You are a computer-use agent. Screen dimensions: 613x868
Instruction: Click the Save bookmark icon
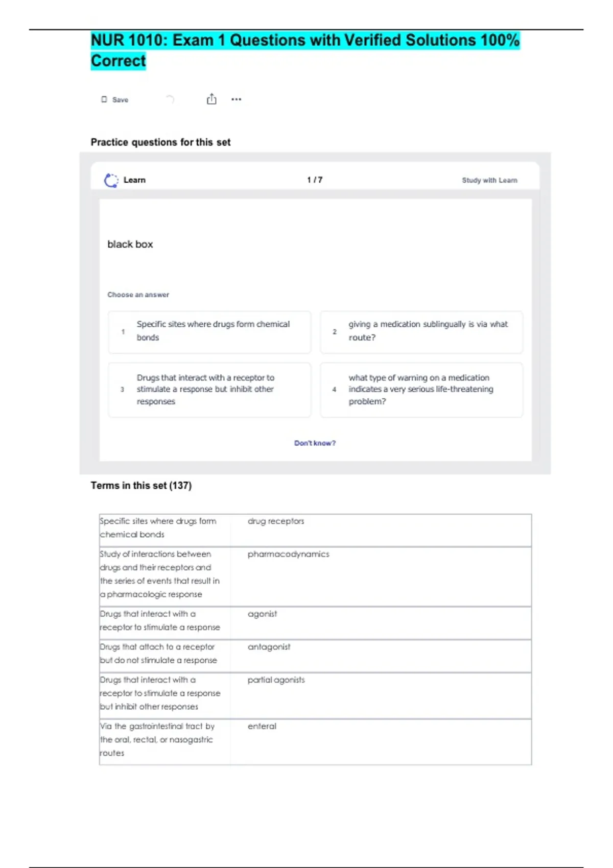(104, 100)
